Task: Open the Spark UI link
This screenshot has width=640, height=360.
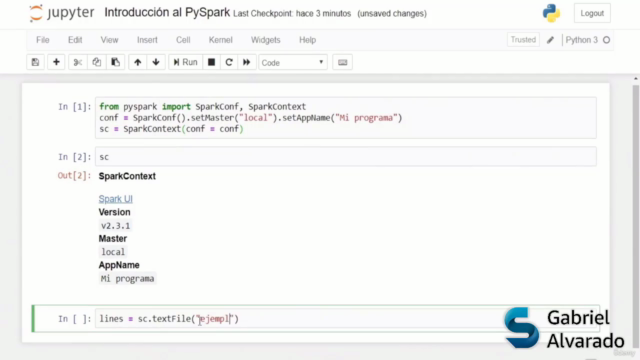Action: tap(116, 199)
